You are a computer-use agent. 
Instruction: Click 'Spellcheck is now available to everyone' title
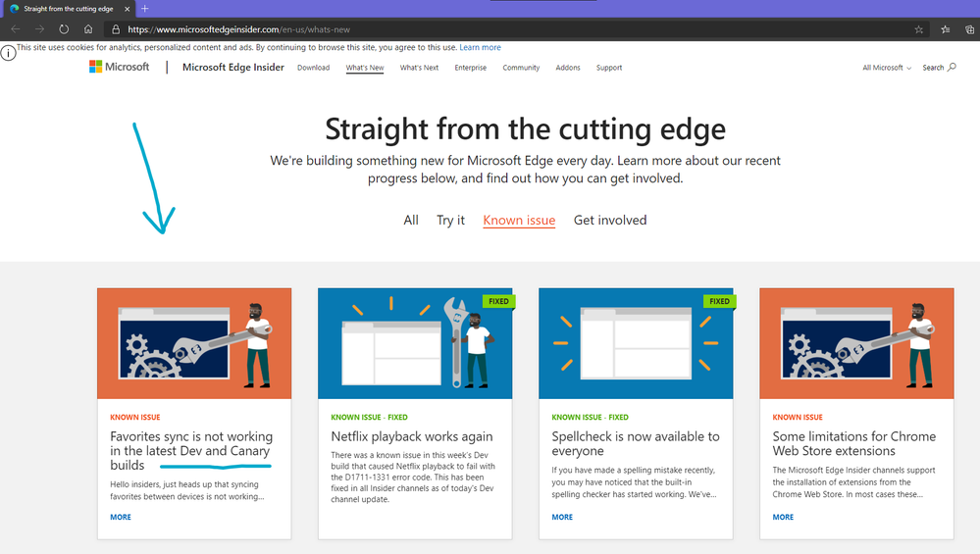(636, 443)
